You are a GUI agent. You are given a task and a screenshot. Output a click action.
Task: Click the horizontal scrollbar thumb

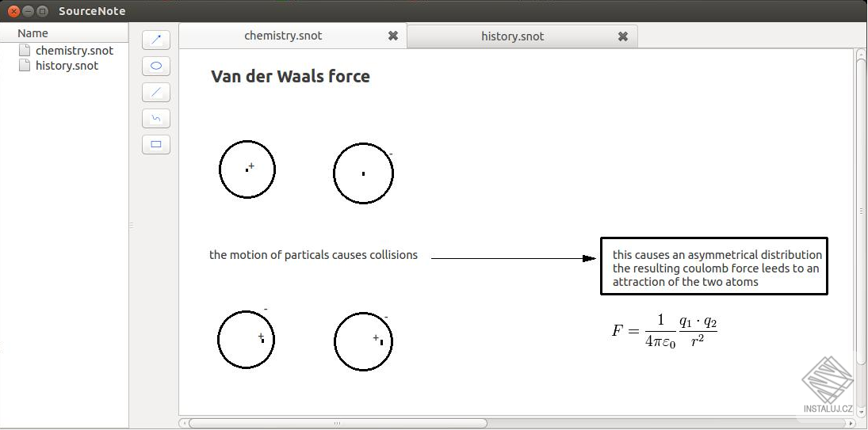pyautogui.click(x=338, y=424)
